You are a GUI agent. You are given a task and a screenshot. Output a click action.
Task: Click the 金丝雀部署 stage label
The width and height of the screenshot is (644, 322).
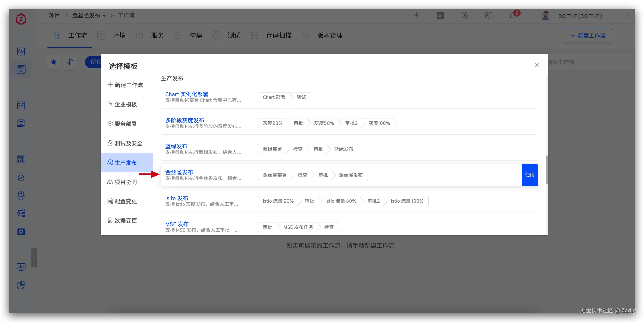click(275, 175)
